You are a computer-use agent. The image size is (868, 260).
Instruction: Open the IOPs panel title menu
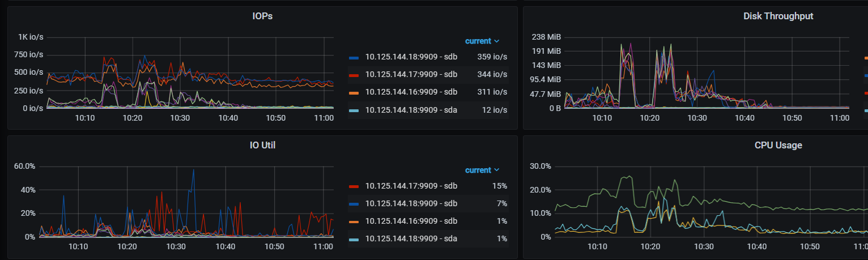click(262, 16)
